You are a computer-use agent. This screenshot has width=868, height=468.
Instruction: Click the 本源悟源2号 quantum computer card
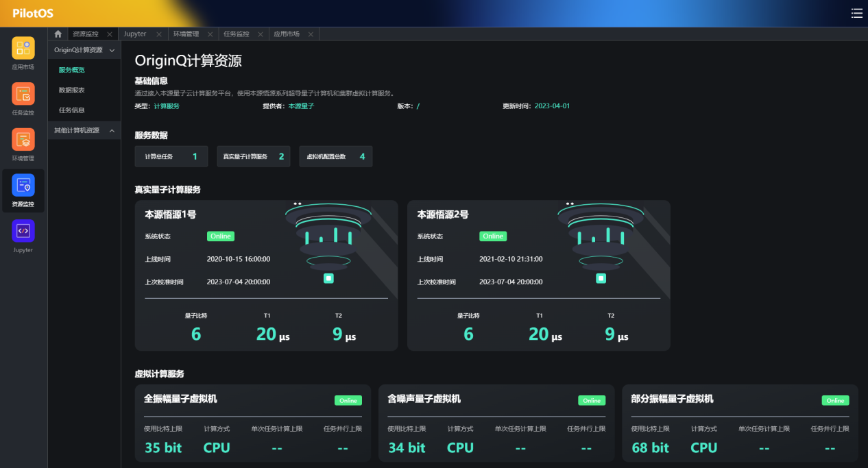[538, 275]
